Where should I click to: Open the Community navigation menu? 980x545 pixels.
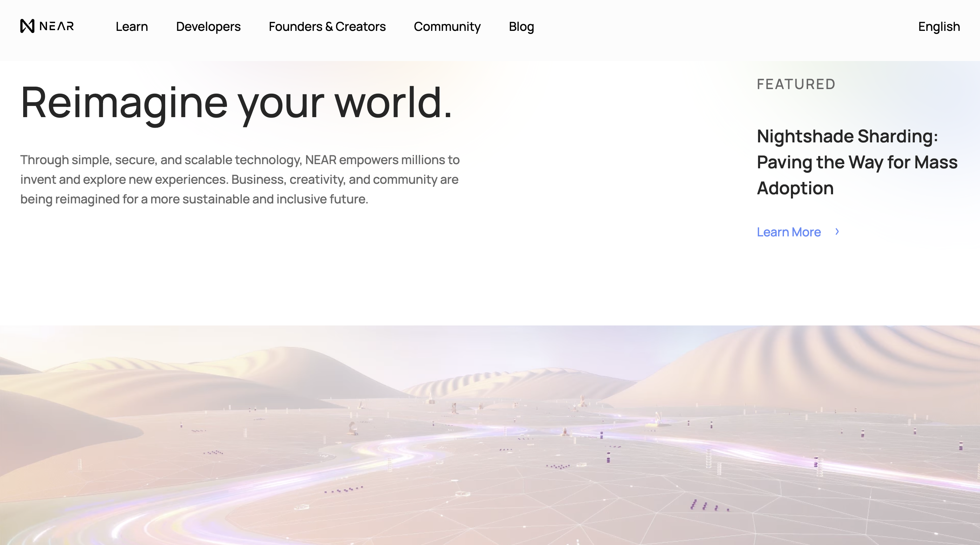(x=447, y=26)
